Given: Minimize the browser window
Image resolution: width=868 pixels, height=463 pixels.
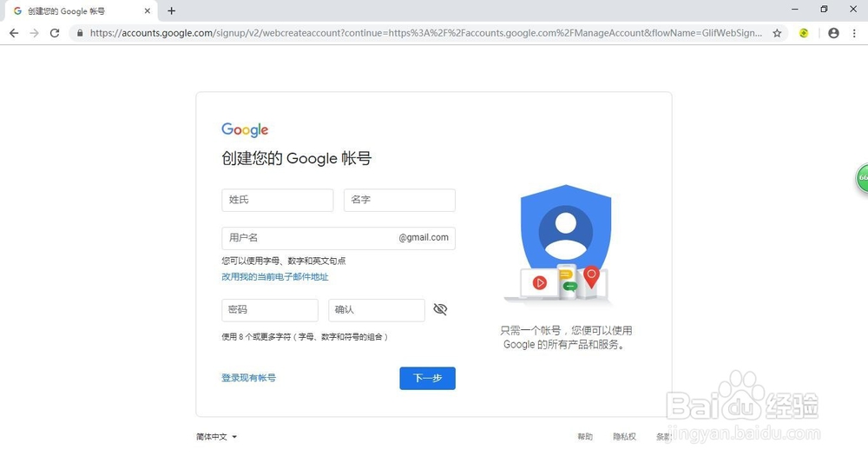Looking at the screenshot, I should tap(795, 10).
